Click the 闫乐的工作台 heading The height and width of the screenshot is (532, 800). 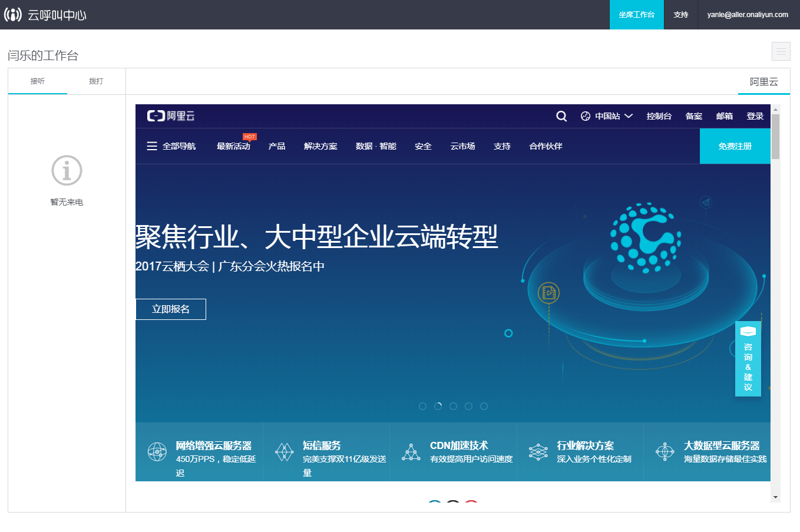tap(43, 55)
